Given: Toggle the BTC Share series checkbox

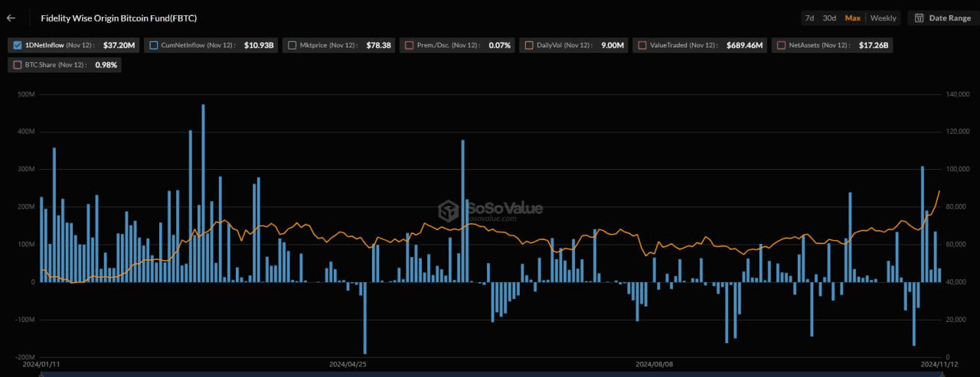Looking at the screenshot, I should pos(18,66).
